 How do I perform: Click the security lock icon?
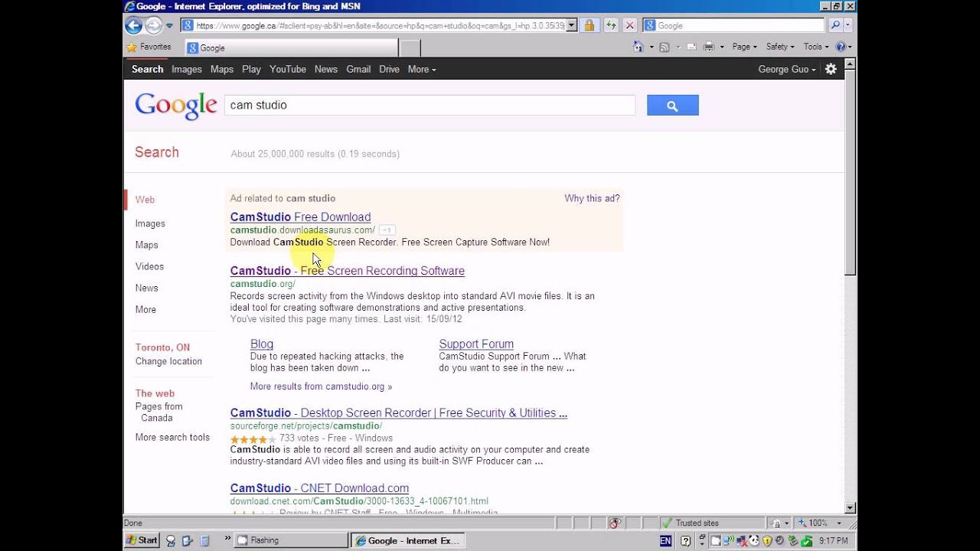click(x=589, y=25)
